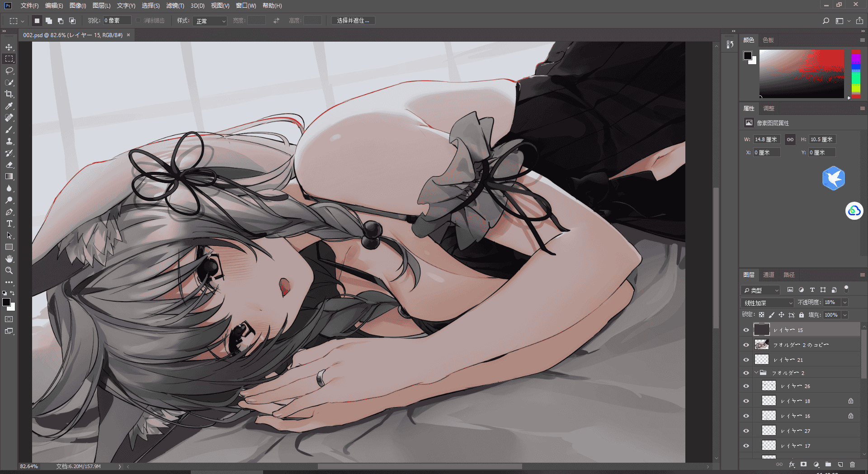Hide group フォルダー 2

point(746,373)
